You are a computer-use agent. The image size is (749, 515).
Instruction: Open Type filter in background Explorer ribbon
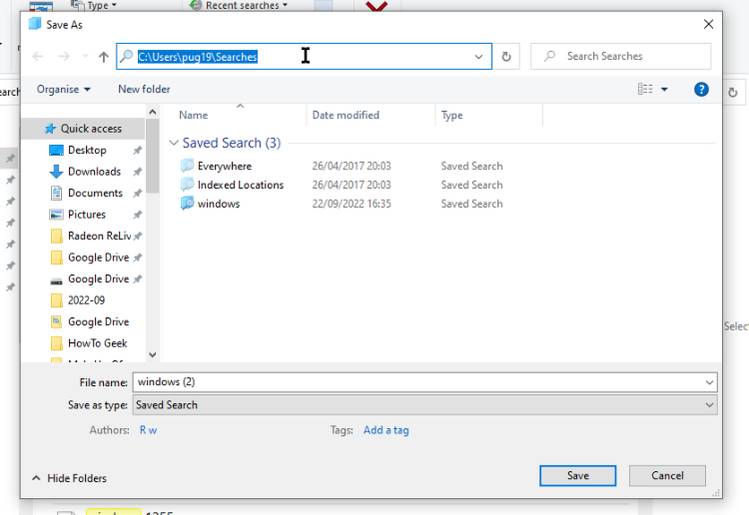coord(94,5)
